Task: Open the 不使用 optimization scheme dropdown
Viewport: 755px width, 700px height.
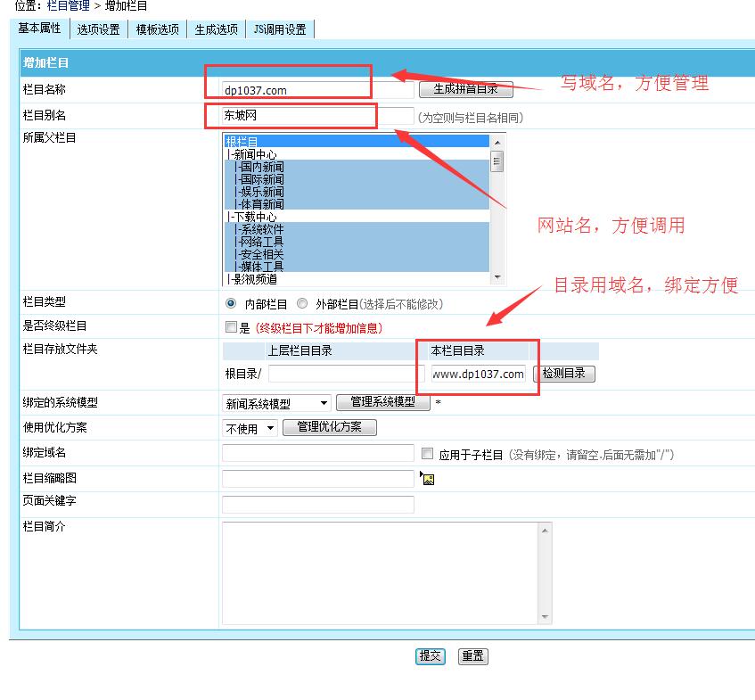Action: [250, 428]
